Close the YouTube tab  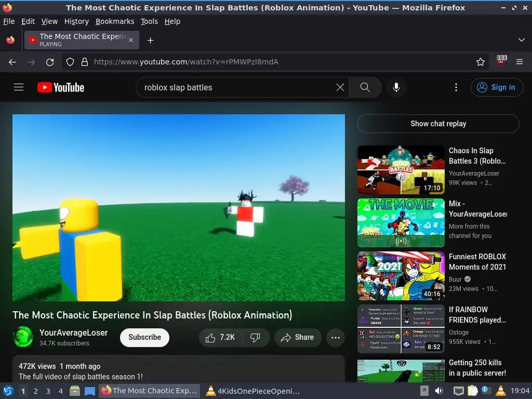pyautogui.click(x=131, y=40)
